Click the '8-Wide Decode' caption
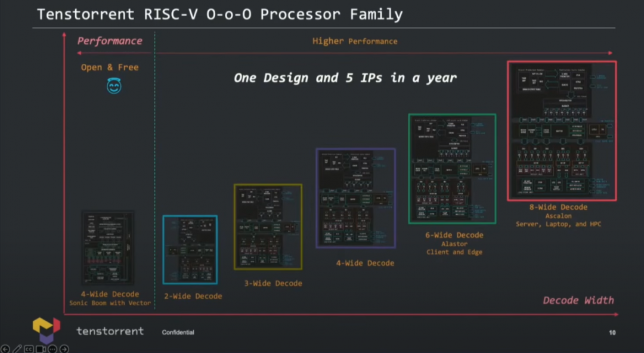The width and height of the screenshot is (644, 353). [558, 207]
